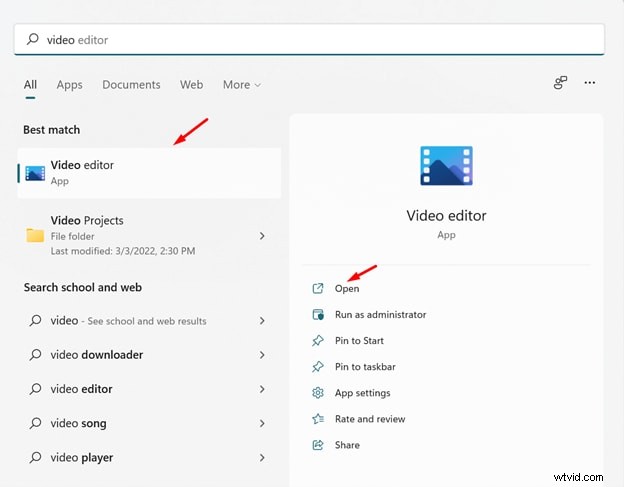Open App settings
The width and height of the screenshot is (624, 487).
363,393
